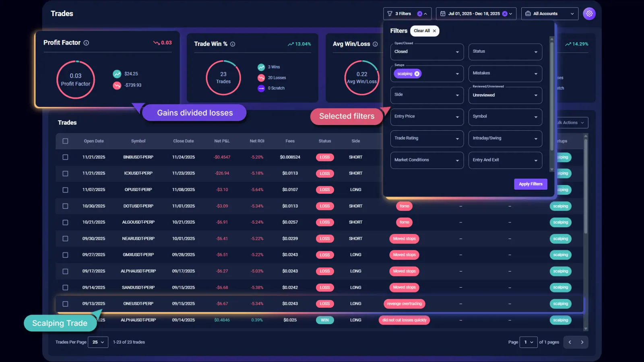Select the BNBUSDT-PERP trade checkbox
The image size is (644, 362).
pyautogui.click(x=65, y=157)
